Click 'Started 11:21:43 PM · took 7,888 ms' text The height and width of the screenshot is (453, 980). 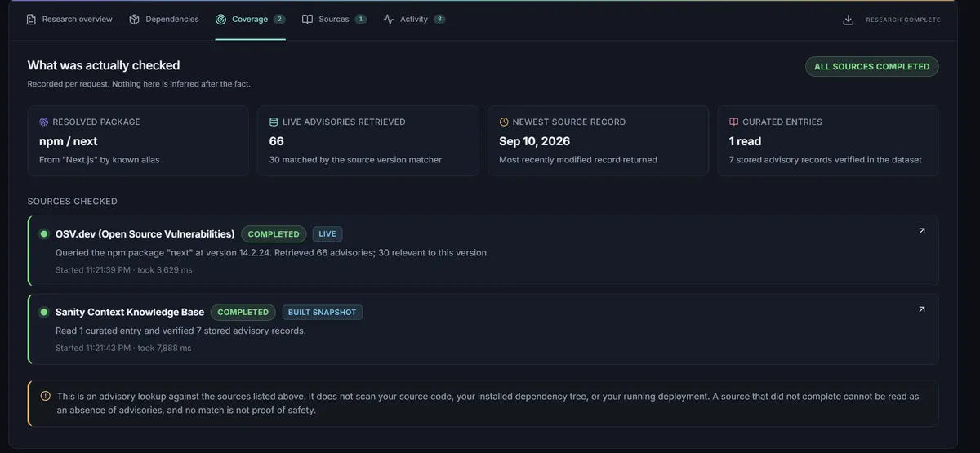pyautogui.click(x=123, y=348)
